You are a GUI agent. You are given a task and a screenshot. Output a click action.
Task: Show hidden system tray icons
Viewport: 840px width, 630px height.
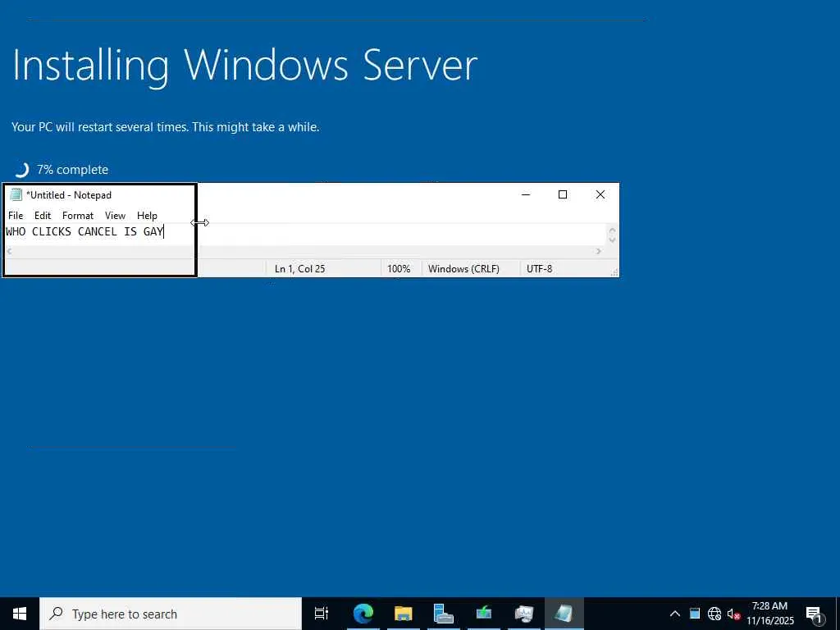(x=675, y=614)
